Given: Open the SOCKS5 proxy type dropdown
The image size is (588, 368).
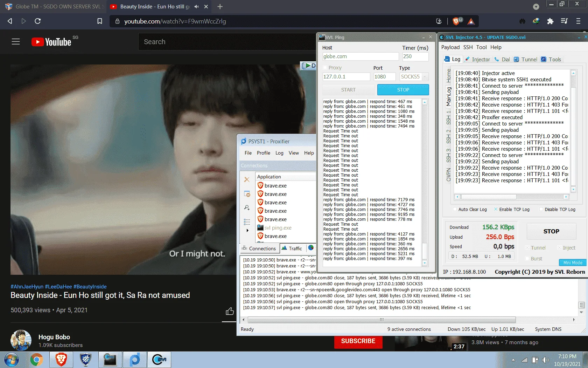Looking at the screenshot, I should (425, 77).
